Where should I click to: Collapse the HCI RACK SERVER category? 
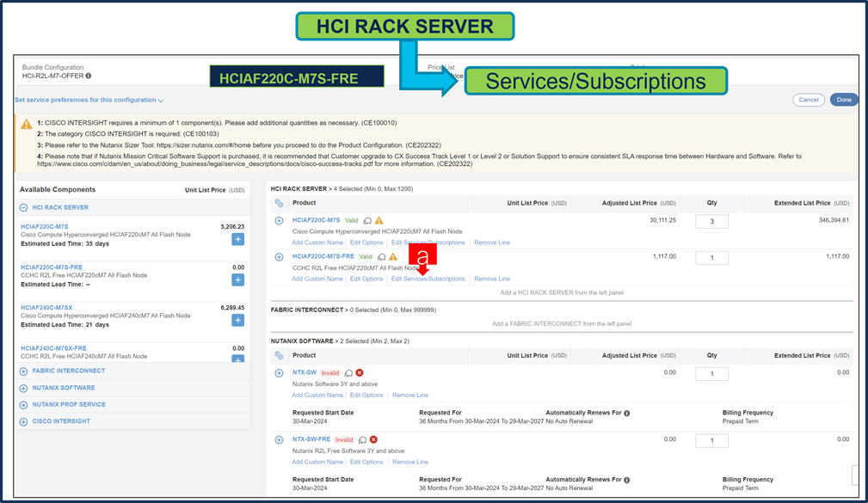(23, 207)
